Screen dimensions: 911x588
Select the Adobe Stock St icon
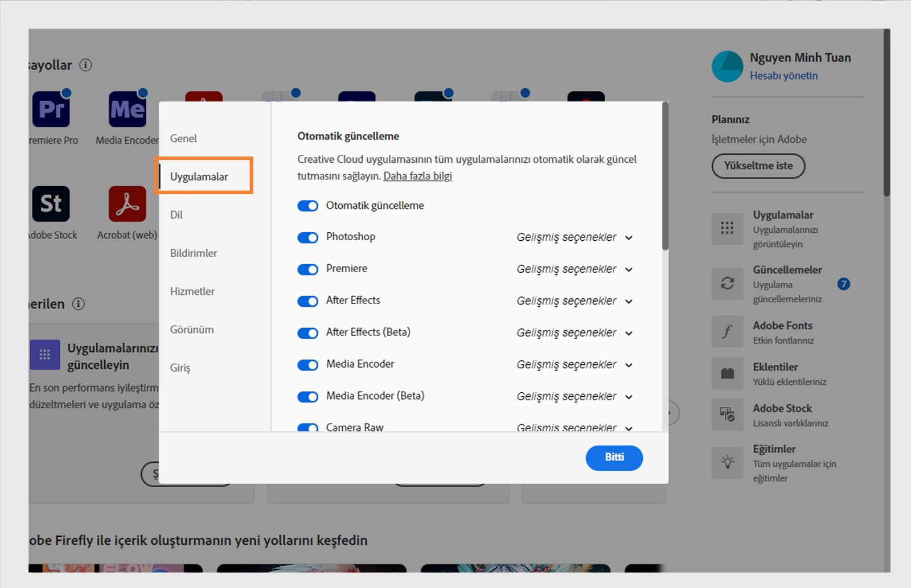click(x=50, y=203)
